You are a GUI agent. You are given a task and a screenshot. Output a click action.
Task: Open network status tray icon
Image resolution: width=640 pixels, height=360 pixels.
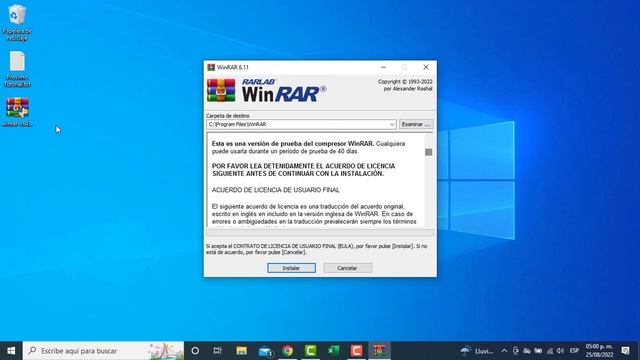pos(549,351)
